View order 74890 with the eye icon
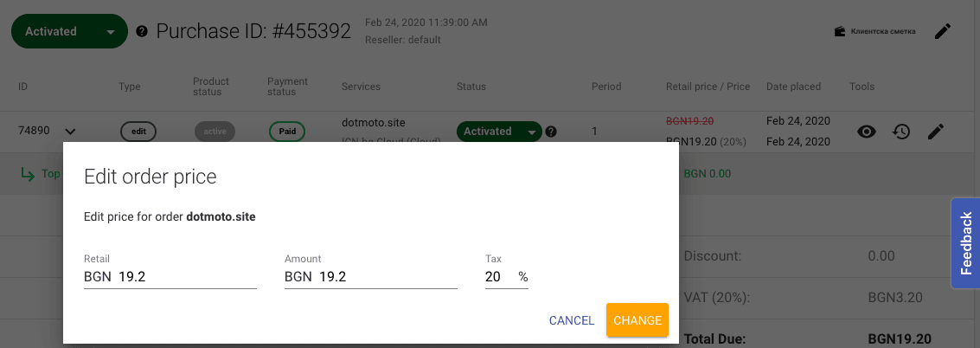Screen dimensions: 980x348 867,132
